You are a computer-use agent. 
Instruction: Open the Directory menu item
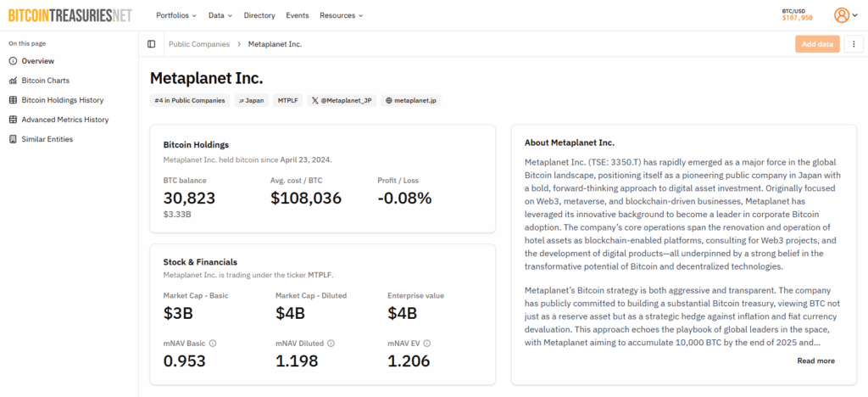pyautogui.click(x=259, y=15)
